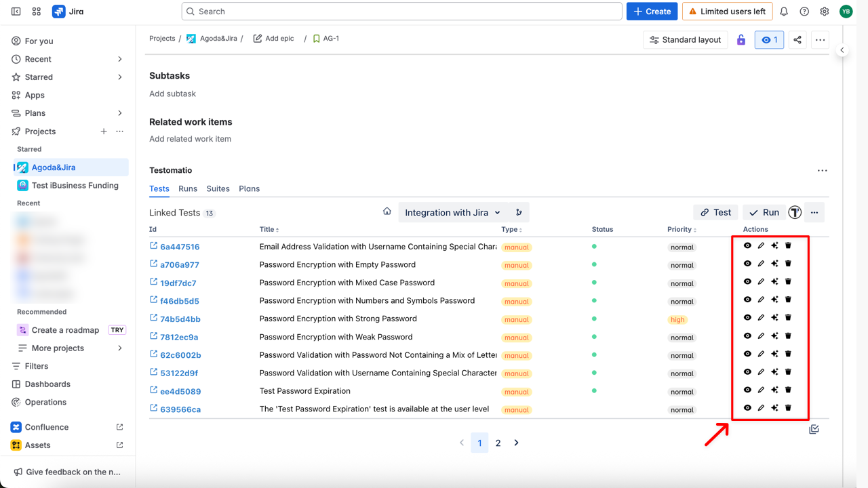Click the home icon in Testomatio toolbar
Screen dimensions: 868x488
point(387,211)
